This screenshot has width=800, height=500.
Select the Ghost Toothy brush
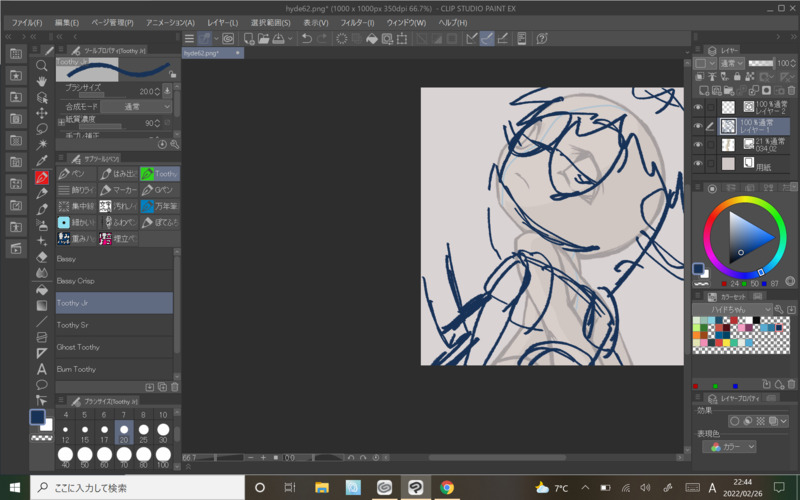114,347
